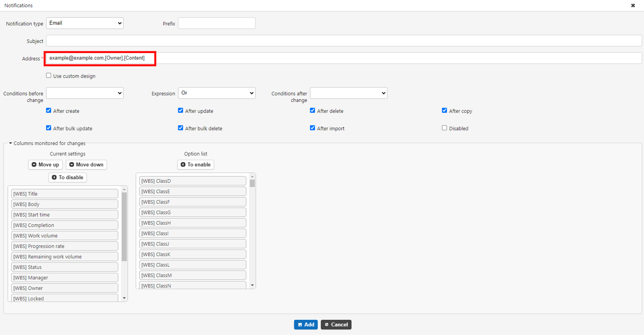Viewport: 644px width, 335px height.
Task: Select [WBS] ClassM in option list
Action: click(x=193, y=275)
